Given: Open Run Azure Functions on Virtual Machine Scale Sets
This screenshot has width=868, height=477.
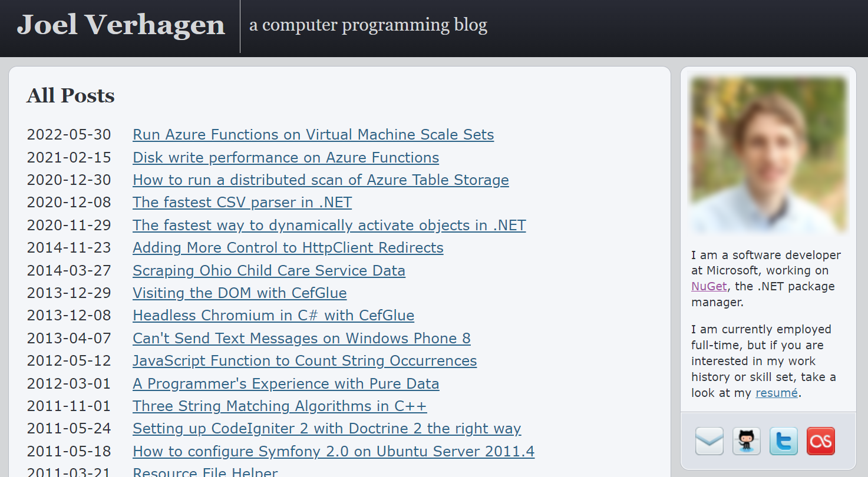Looking at the screenshot, I should coord(313,135).
